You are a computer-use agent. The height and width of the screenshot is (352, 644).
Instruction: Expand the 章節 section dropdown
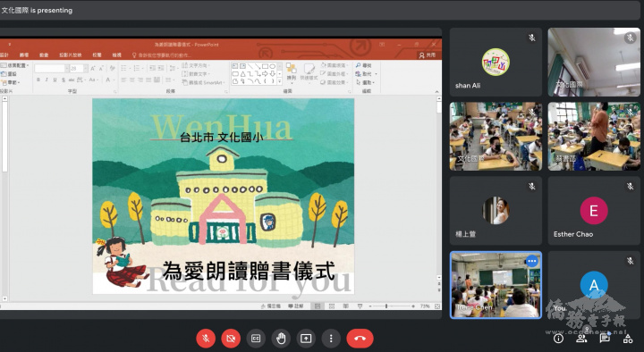(10, 82)
